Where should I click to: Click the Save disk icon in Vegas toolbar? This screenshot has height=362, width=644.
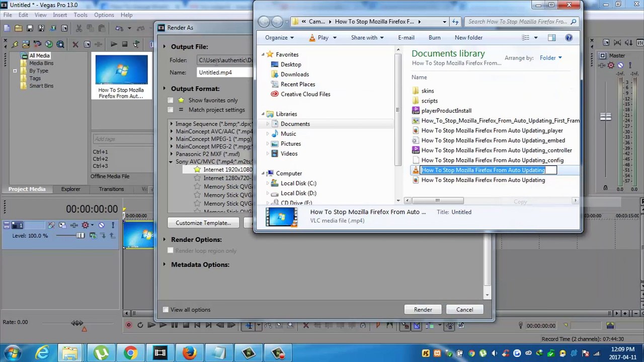click(x=30, y=28)
